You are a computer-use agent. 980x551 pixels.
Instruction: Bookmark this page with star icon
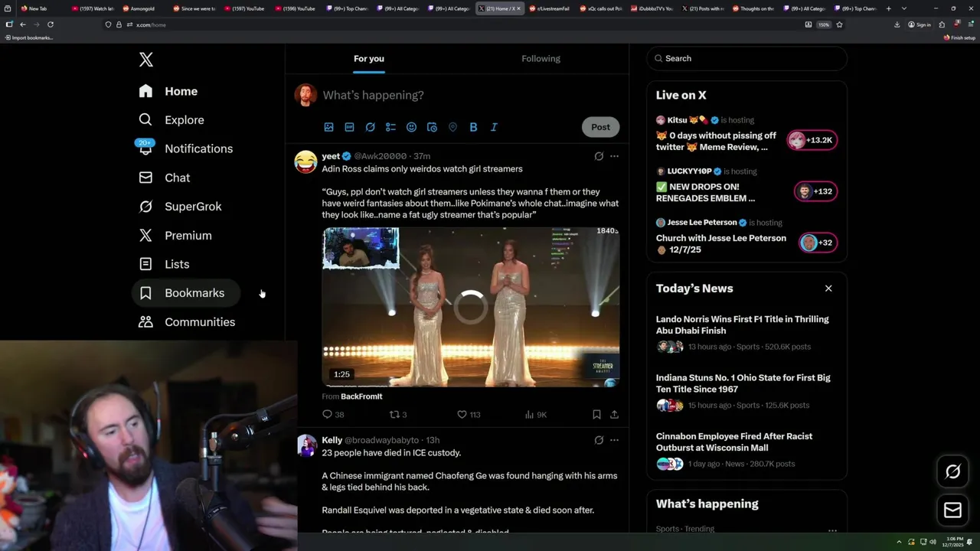[x=839, y=24]
